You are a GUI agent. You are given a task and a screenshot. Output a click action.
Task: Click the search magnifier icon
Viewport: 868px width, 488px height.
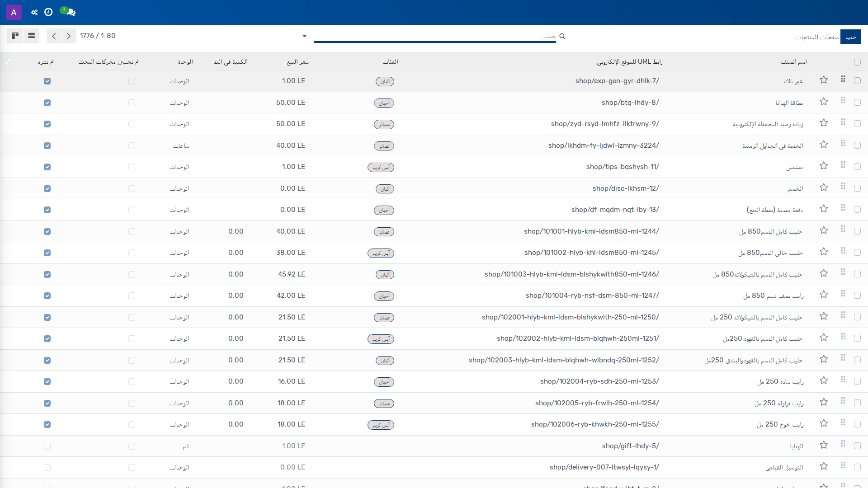click(562, 36)
